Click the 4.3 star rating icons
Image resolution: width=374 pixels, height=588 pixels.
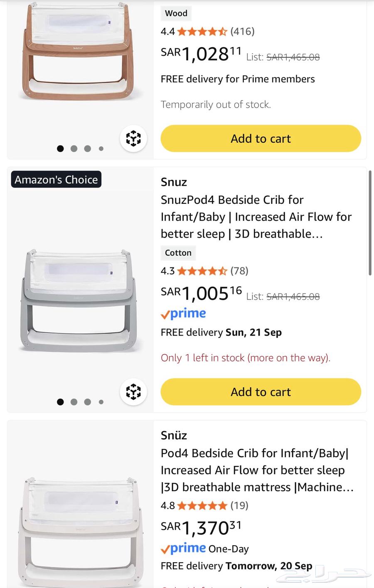[x=202, y=271]
